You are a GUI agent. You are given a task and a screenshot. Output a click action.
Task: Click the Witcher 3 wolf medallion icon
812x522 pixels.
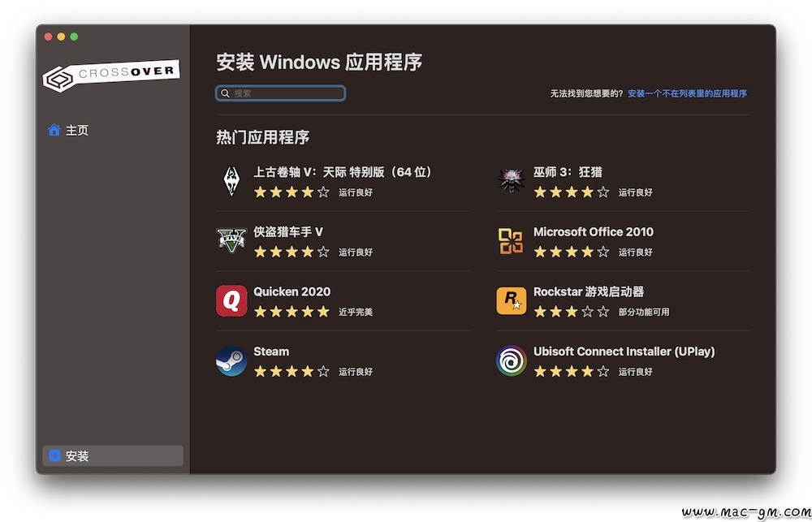pyautogui.click(x=511, y=181)
